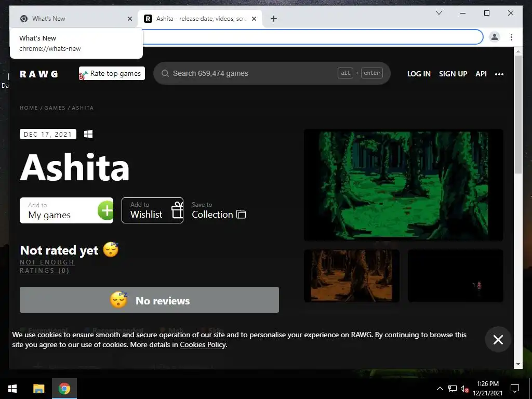
Task: Click the muted volume tray icon
Action: pyautogui.click(x=464, y=389)
